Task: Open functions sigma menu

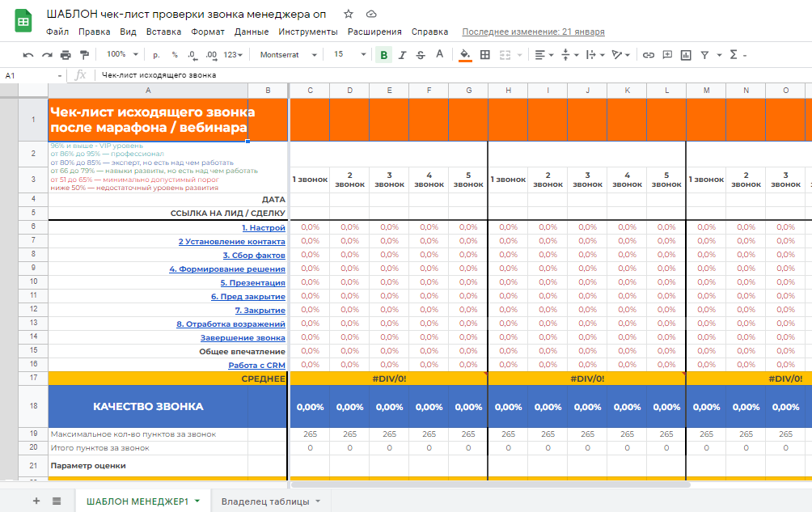Action: 734,55
